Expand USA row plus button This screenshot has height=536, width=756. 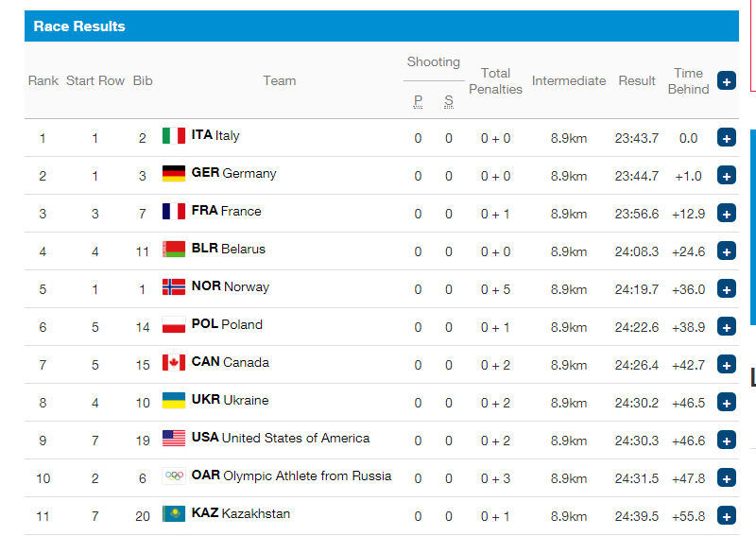(x=726, y=440)
